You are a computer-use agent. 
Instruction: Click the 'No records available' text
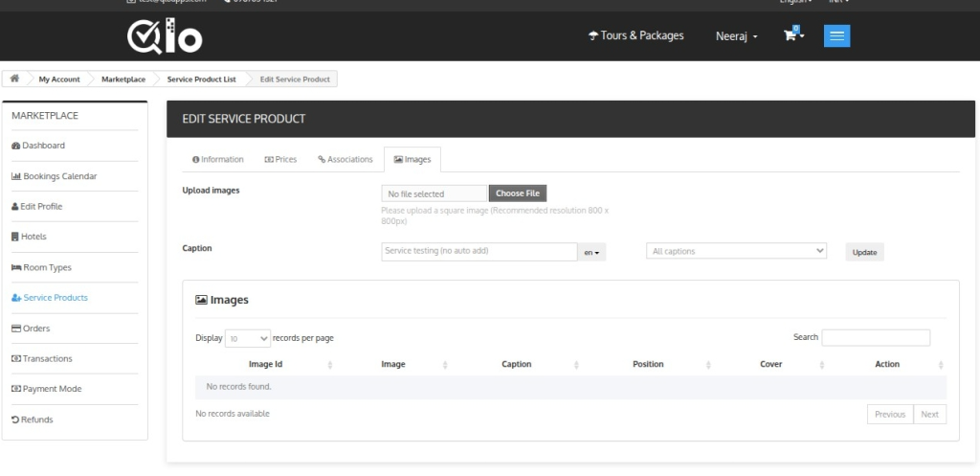pos(233,414)
